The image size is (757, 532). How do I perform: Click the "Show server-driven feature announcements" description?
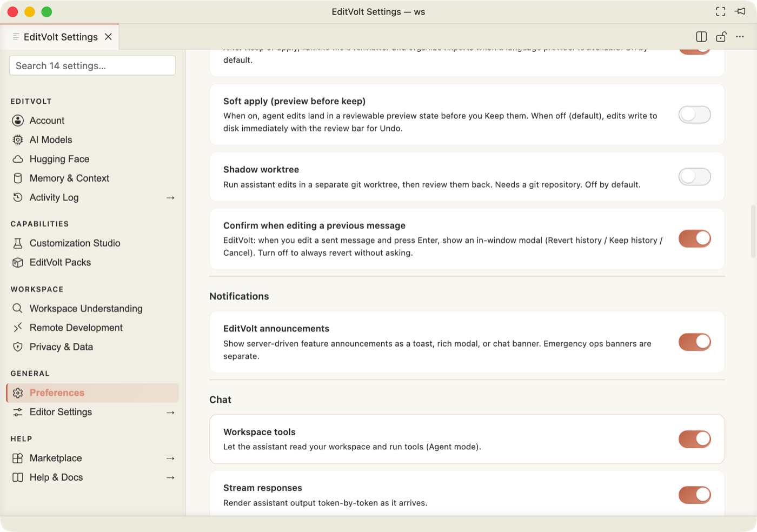point(437,350)
